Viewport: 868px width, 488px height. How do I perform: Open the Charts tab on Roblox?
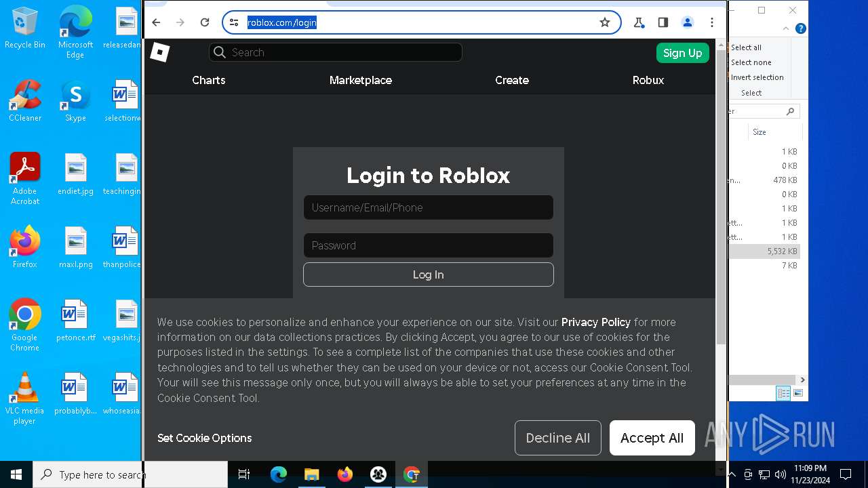(x=208, y=80)
